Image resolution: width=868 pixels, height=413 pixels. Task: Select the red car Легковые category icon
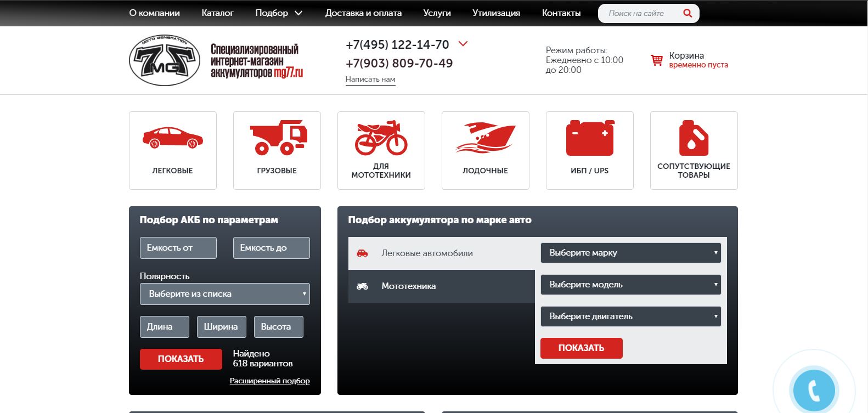click(173, 138)
